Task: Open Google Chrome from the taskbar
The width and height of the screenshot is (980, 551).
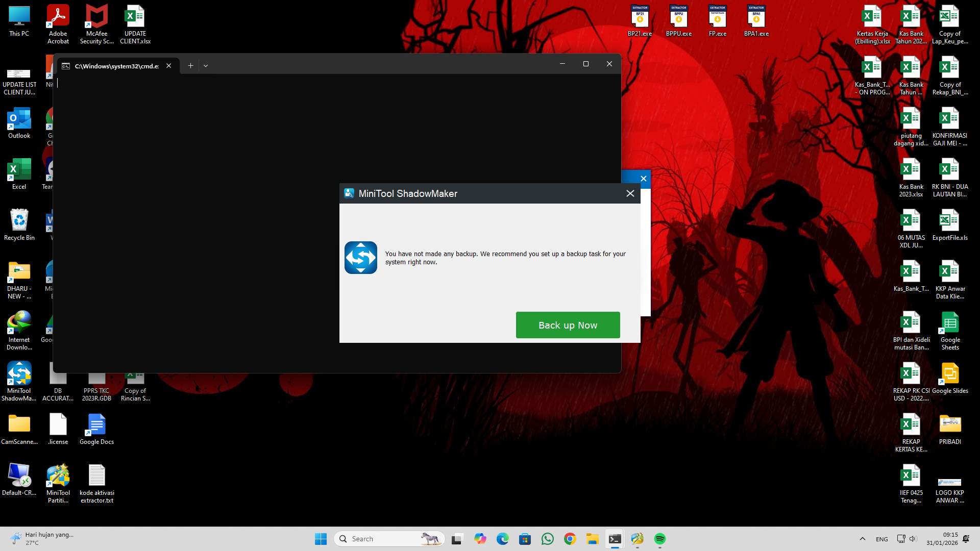Action: (570, 538)
